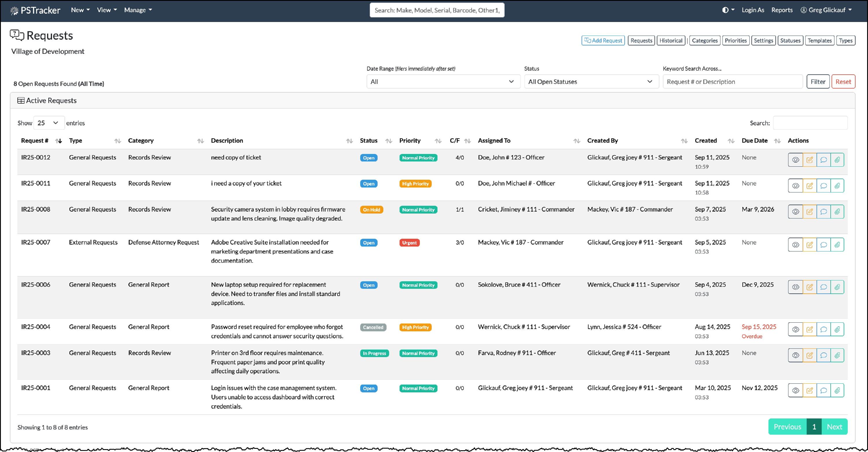Click paperclip icon for request IR25-0003

(837, 355)
